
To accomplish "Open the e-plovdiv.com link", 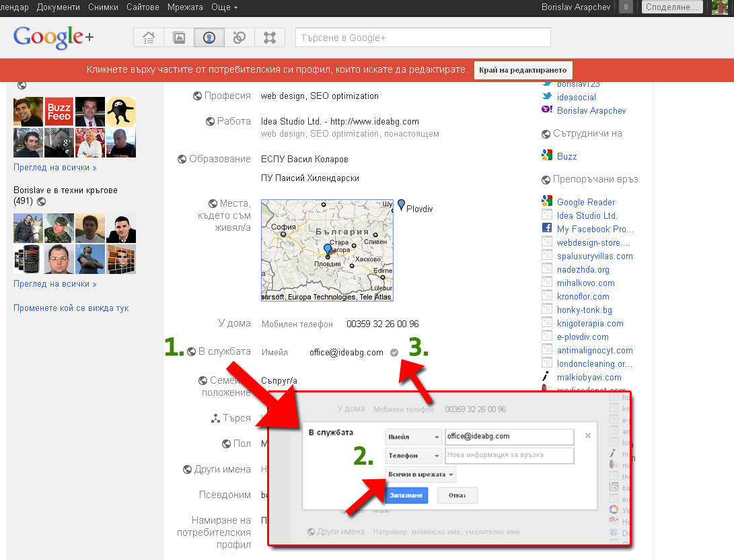I will point(583,337).
